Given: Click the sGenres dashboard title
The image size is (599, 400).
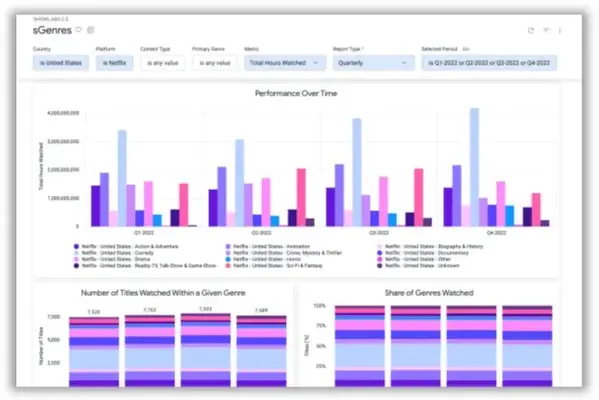Looking at the screenshot, I should [52, 30].
